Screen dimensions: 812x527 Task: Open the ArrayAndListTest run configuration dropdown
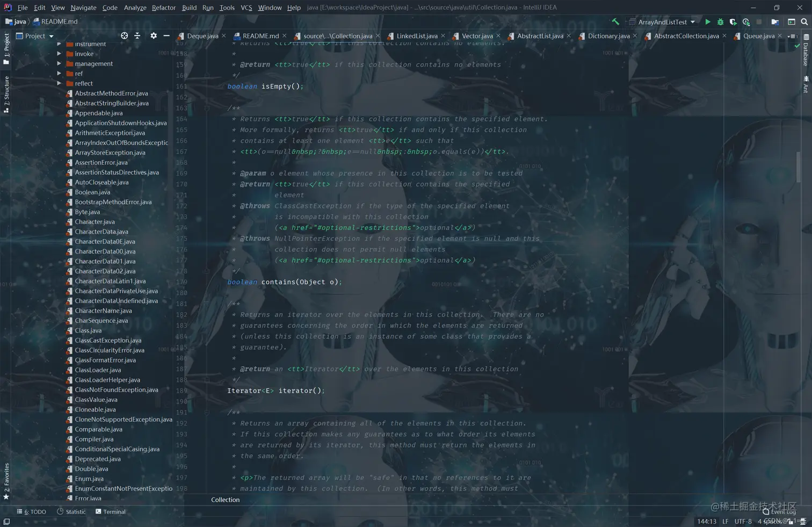[662, 21]
